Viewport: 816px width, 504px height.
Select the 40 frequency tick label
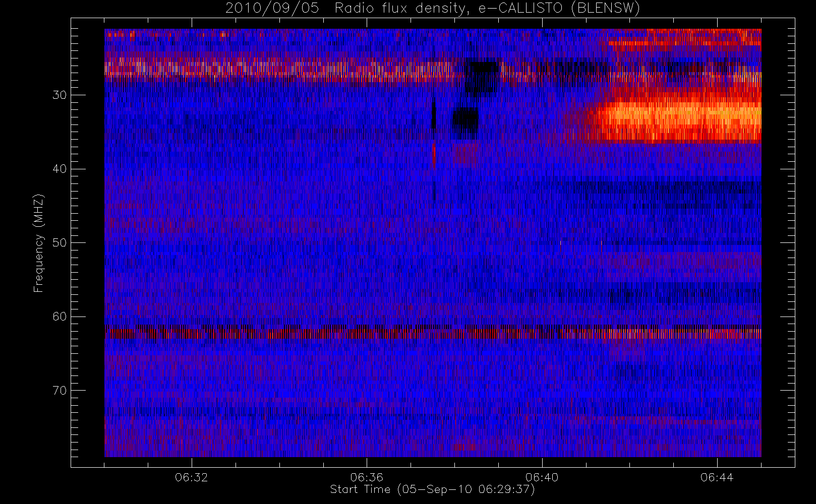[x=60, y=169]
